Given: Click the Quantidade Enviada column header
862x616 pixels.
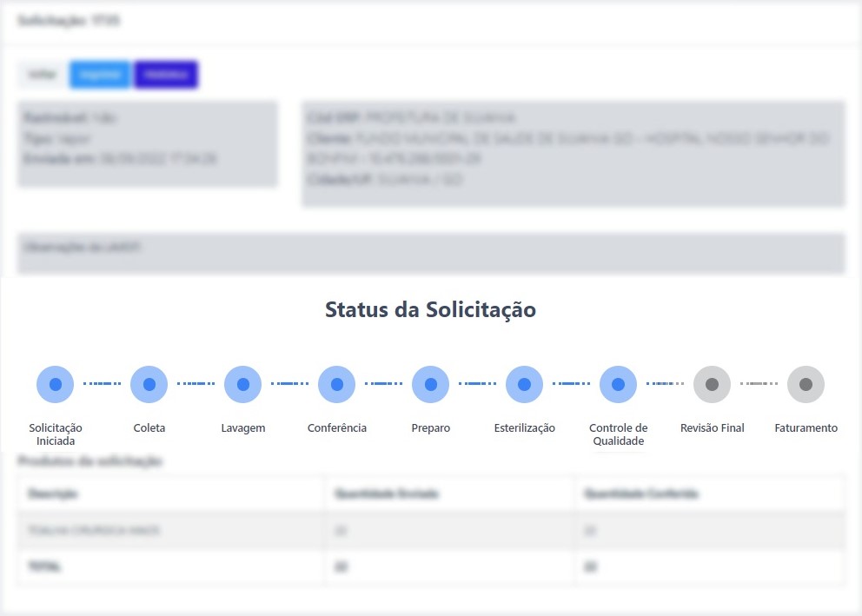Looking at the screenshot, I should pyautogui.click(x=387, y=493).
